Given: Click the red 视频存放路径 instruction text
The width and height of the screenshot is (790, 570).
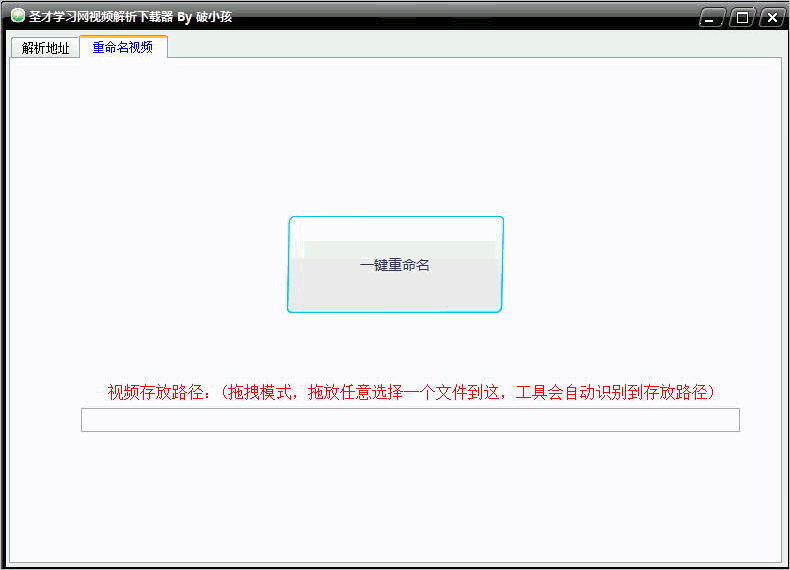Looking at the screenshot, I should 411,392.
